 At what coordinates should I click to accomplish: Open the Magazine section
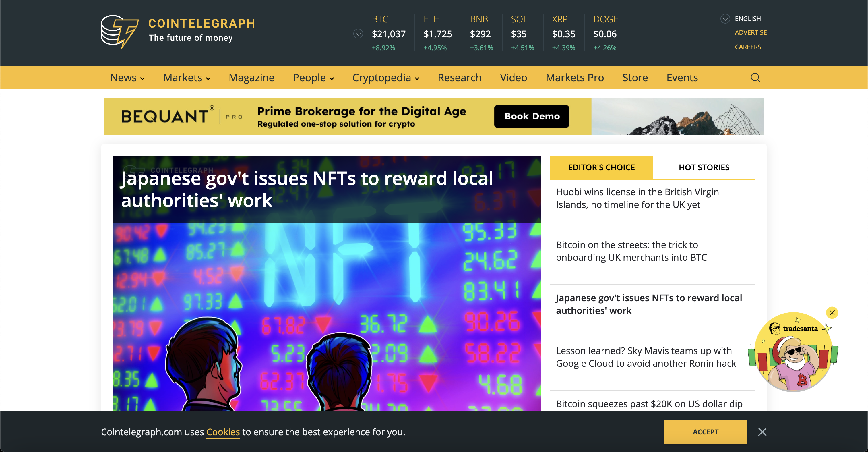click(x=251, y=78)
